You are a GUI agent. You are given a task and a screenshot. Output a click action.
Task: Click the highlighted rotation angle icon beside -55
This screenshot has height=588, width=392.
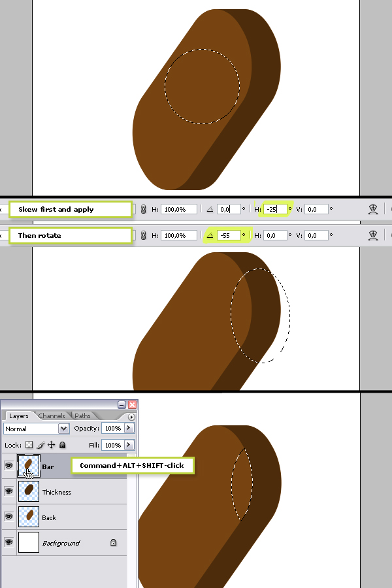(210, 235)
